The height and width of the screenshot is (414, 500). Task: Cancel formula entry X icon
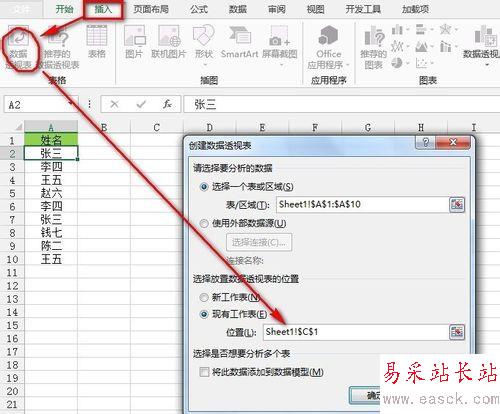point(114,104)
